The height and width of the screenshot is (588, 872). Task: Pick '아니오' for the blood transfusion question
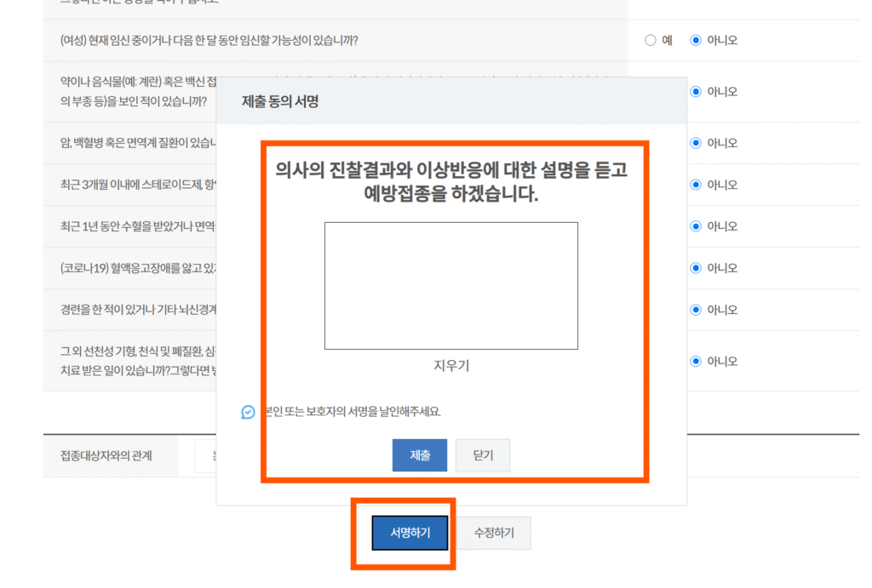coord(696,226)
